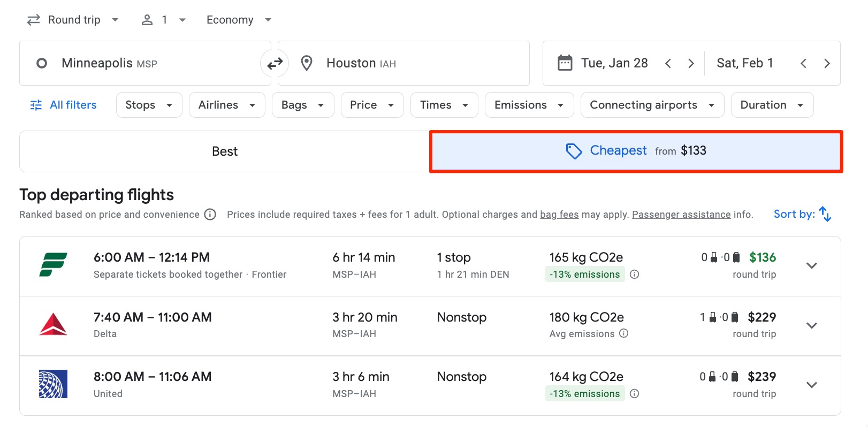Image resolution: width=868 pixels, height=427 pixels.
Task: Click the Cheapest price tag icon
Action: click(574, 151)
